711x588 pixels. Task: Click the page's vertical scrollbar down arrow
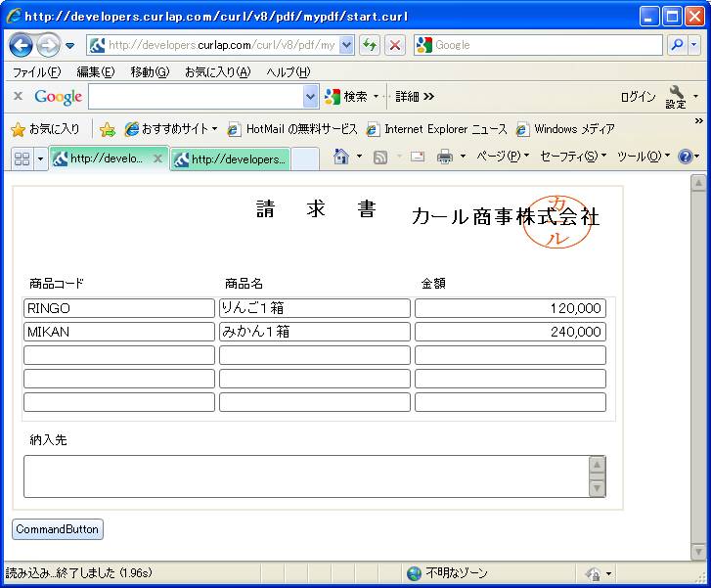698,553
